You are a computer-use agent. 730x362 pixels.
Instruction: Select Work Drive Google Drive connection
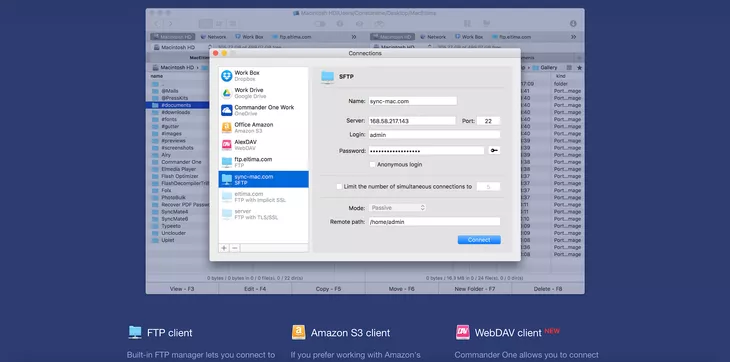tap(263, 93)
